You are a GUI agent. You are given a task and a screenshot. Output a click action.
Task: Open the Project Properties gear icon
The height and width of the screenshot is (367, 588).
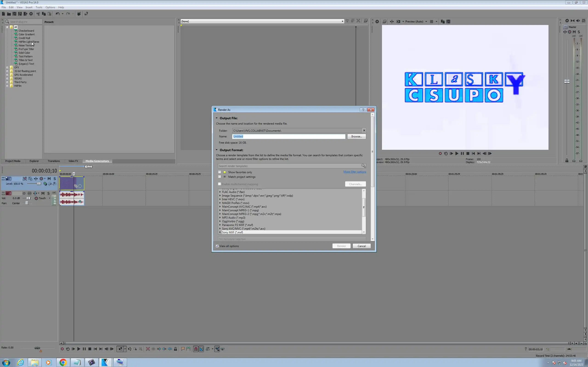[x=31, y=14]
